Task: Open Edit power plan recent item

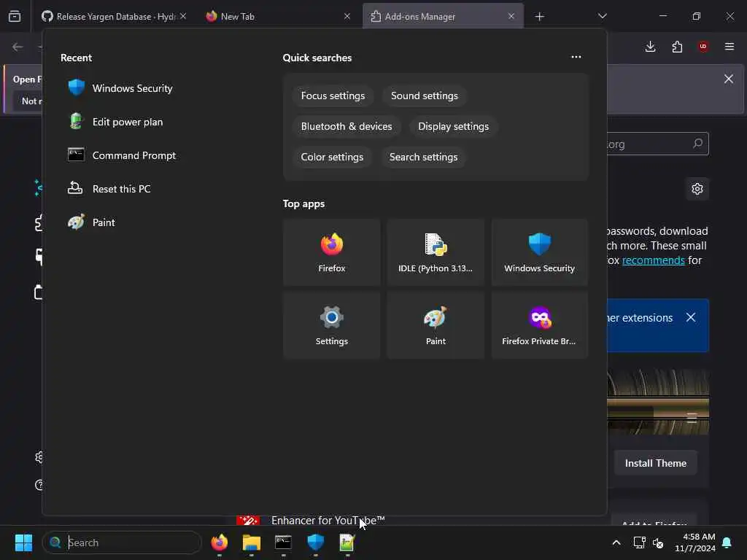Action: coord(115,122)
